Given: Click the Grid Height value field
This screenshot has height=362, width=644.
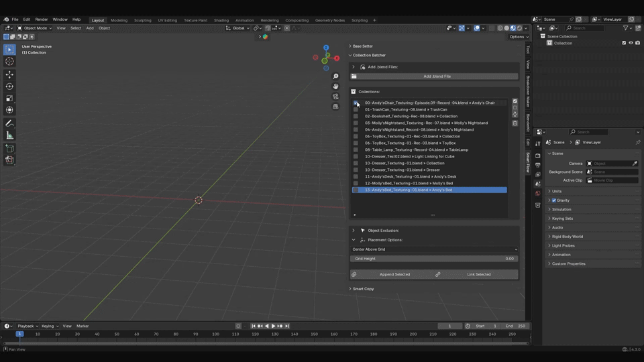Looking at the screenshot, I should [x=434, y=259].
